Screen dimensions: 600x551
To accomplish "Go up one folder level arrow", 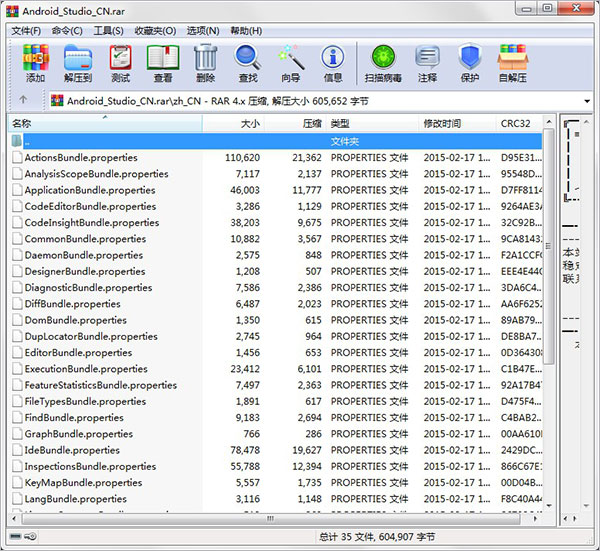I will click(23, 100).
